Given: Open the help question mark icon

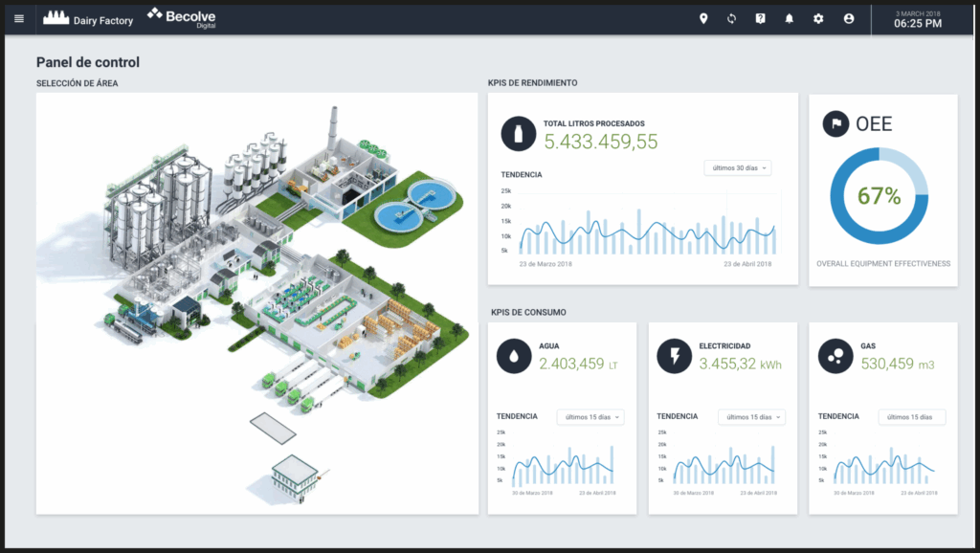Looking at the screenshot, I should [760, 18].
